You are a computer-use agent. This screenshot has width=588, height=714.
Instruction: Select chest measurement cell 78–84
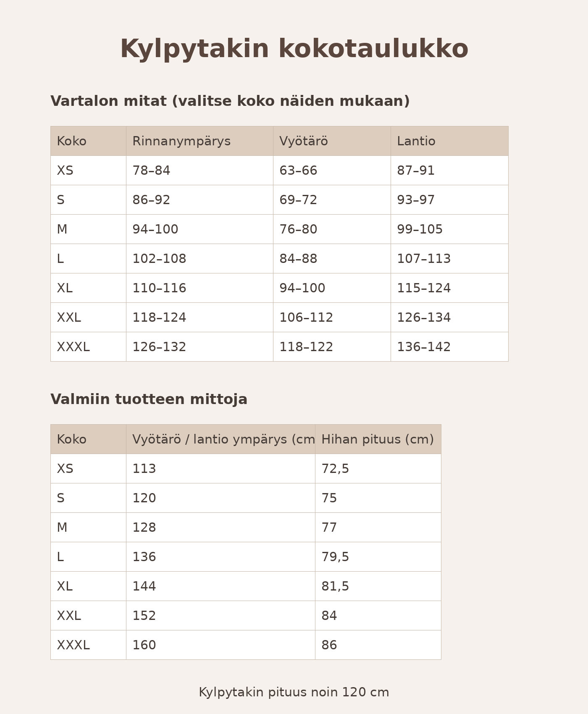(x=151, y=171)
